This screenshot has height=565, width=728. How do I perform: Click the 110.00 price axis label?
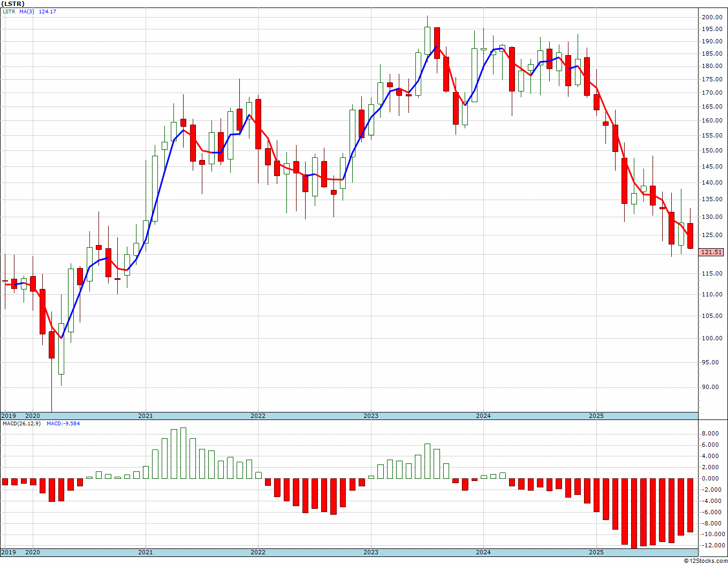coord(712,294)
